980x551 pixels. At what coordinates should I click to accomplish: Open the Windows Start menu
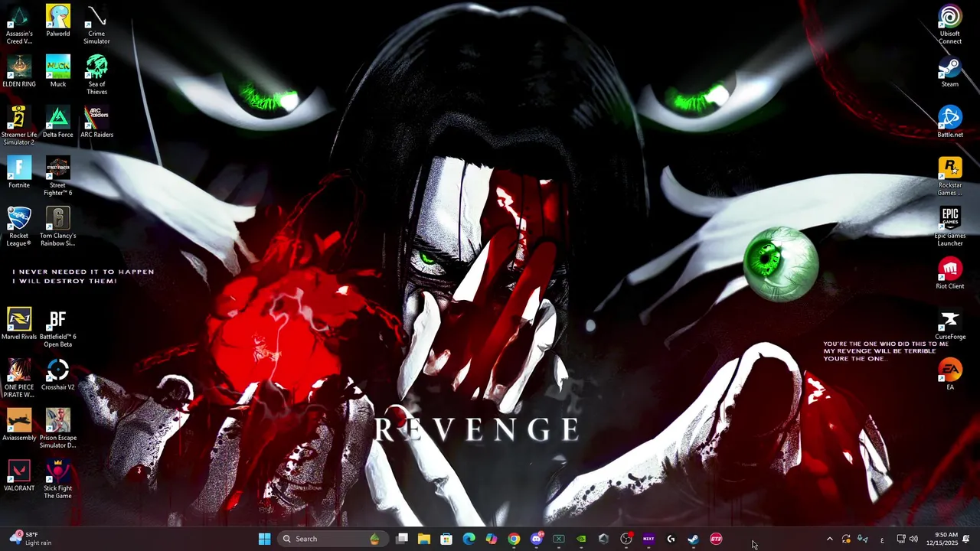[x=264, y=539]
